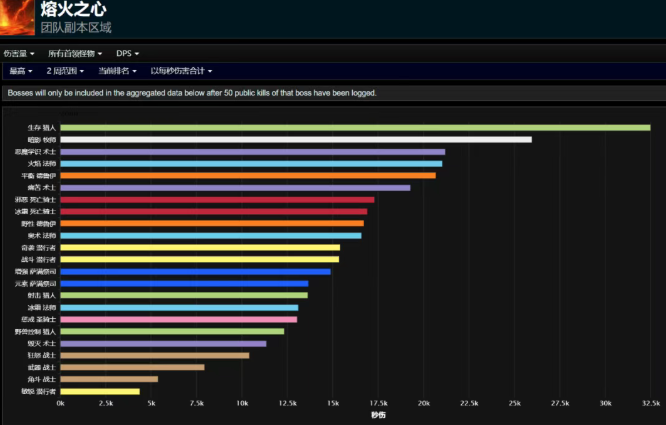
Task: Click the 熔火之心 page title
Action: pyautogui.click(x=62, y=9)
